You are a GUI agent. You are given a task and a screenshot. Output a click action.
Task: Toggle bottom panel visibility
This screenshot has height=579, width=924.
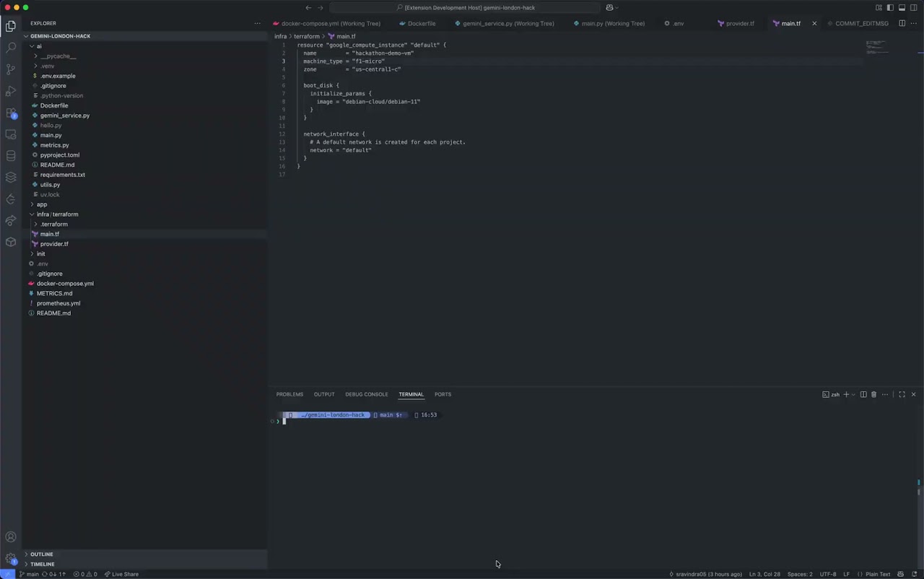902,7
